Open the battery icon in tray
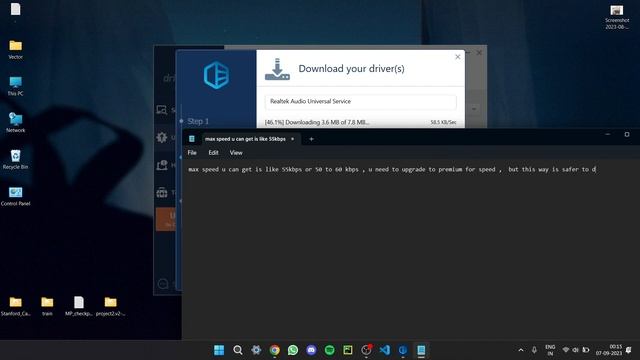This screenshot has height=360, width=640. click(586, 350)
